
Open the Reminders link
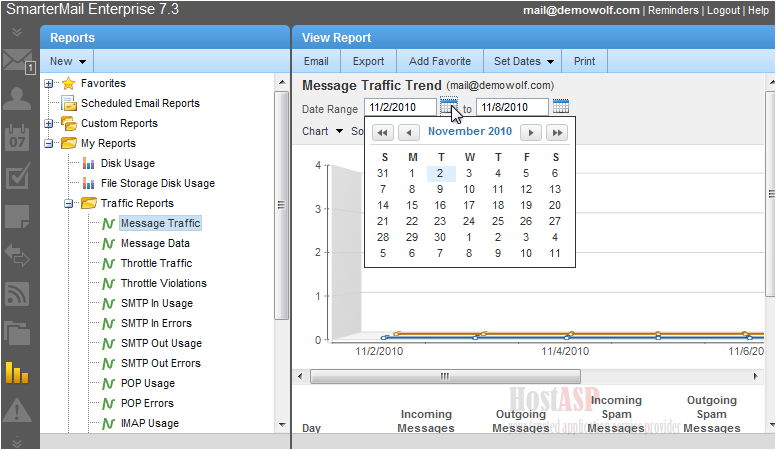tap(673, 10)
